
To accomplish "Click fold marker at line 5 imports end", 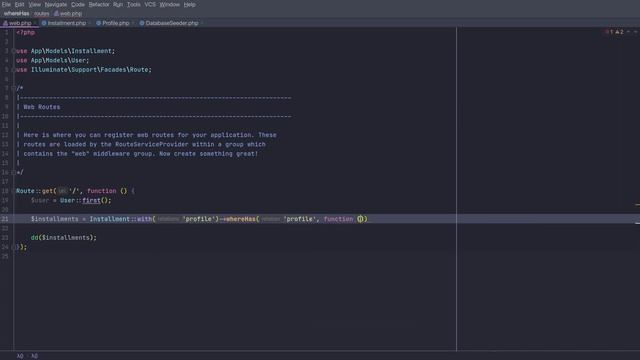I will tap(13, 70).
